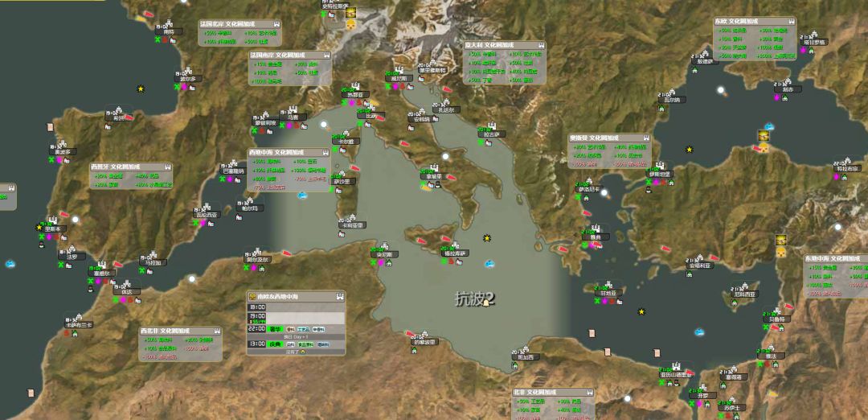Click the blue ship icon in the Black Sea
Screen dimensions: 868x420
click(x=769, y=127)
